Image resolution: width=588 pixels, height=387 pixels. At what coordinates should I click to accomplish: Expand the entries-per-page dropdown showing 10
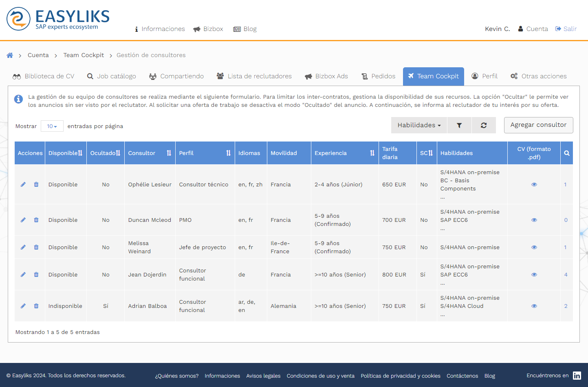pos(52,126)
